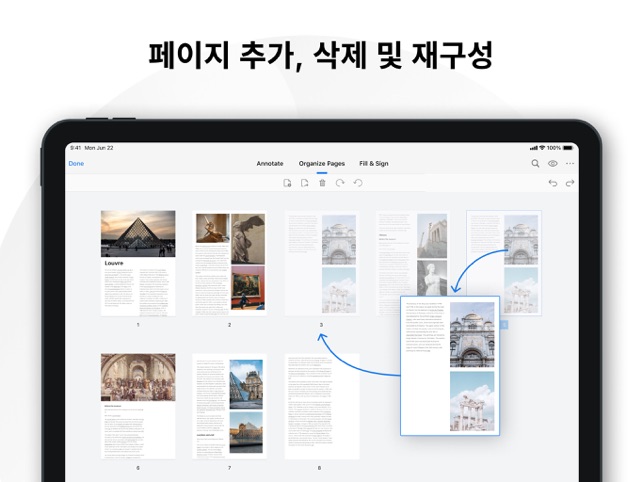
Task: Toggle the eye view mode icon
Action: [x=552, y=163]
